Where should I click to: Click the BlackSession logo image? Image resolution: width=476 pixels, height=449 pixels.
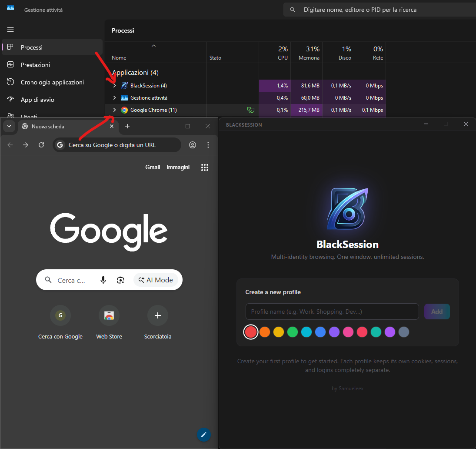click(348, 209)
